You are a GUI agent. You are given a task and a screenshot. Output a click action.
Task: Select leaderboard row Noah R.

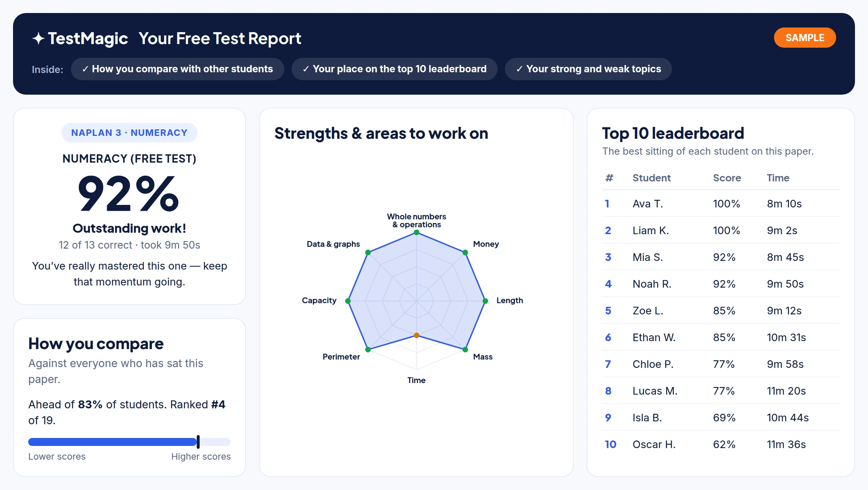(x=720, y=284)
